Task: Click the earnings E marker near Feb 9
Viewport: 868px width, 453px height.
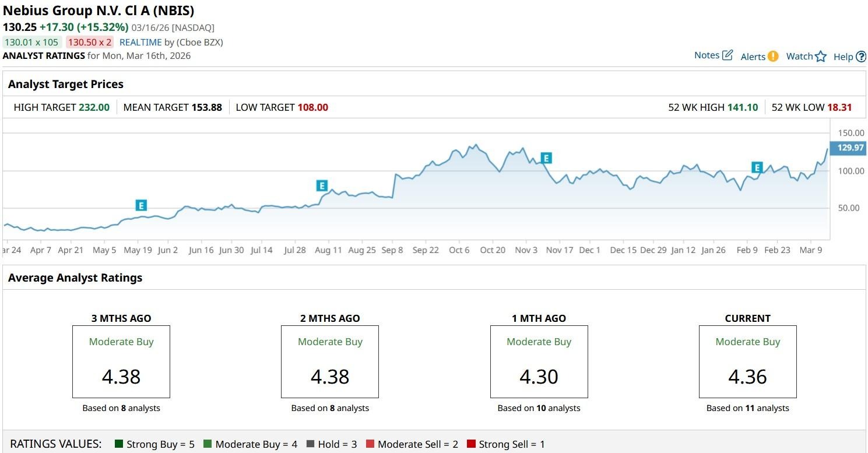Action: [x=757, y=168]
